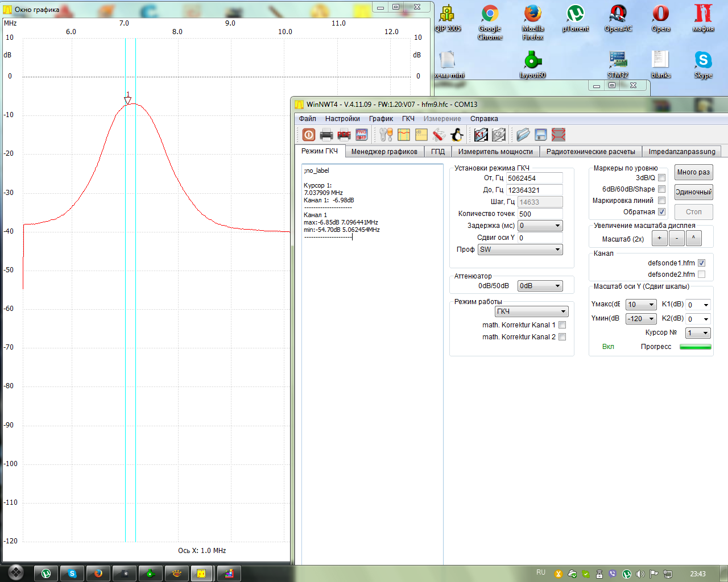Click the Количество точек input field
This screenshot has width=728, height=582.
point(540,214)
